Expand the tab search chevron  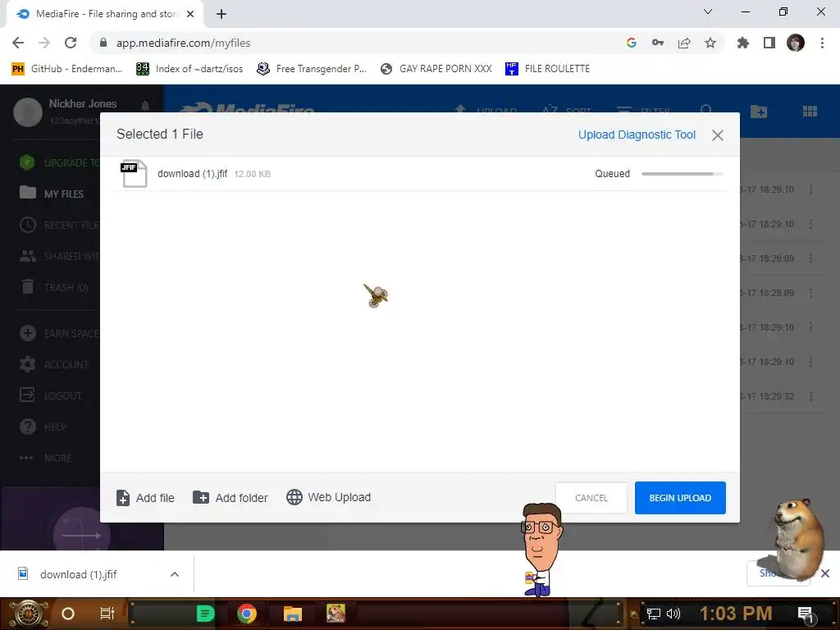707,11
